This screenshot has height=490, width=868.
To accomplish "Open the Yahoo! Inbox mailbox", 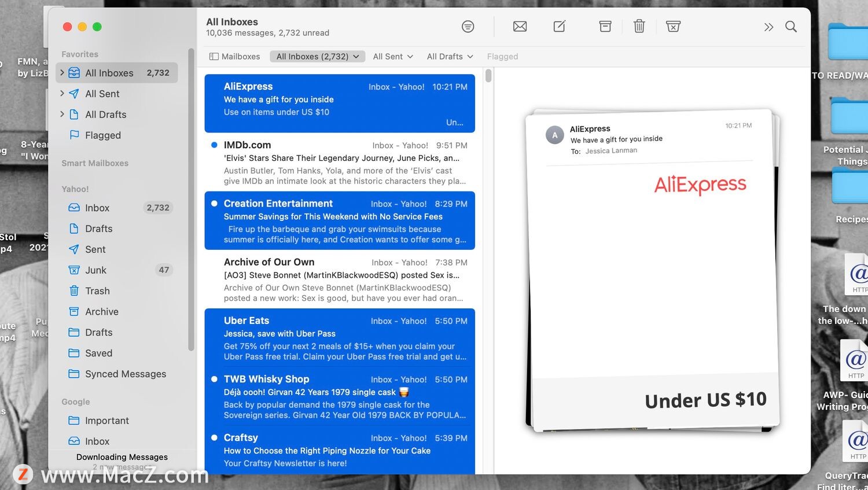I will (117, 208).
